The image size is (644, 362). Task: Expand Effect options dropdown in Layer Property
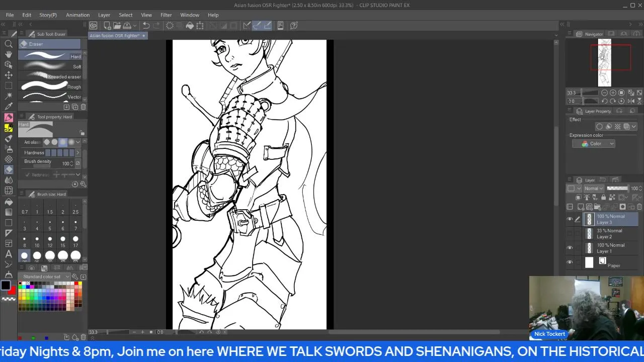pos(634,127)
